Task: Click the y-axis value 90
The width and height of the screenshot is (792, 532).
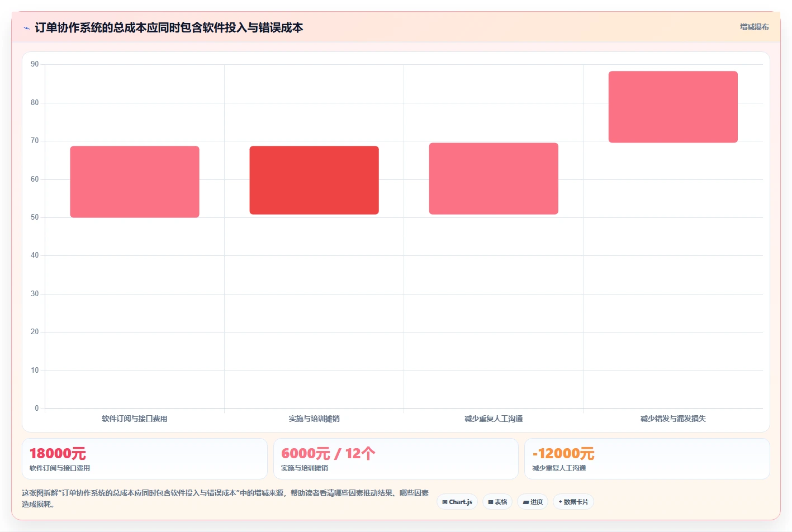Action: (x=35, y=64)
